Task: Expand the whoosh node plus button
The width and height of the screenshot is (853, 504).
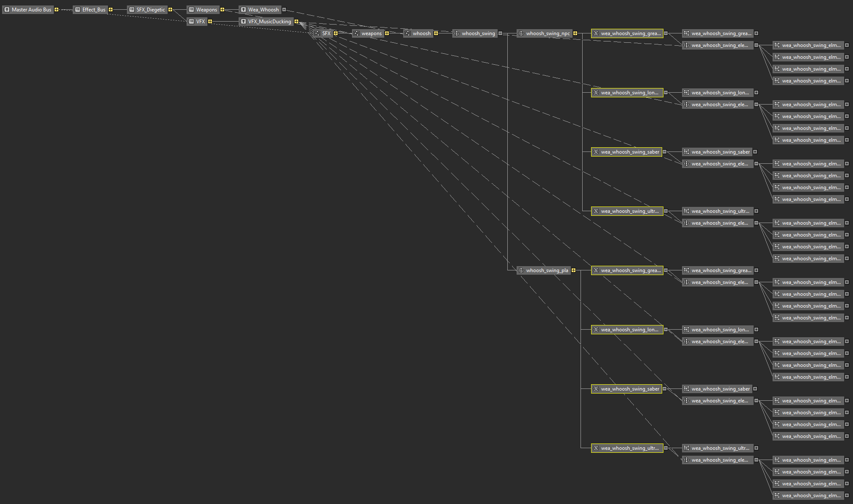Action: click(x=436, y=33)
